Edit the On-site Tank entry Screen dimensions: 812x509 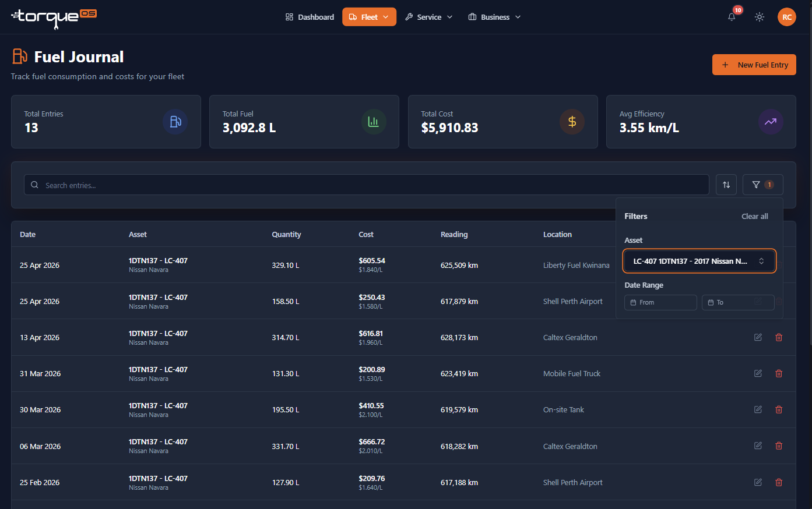758,409
